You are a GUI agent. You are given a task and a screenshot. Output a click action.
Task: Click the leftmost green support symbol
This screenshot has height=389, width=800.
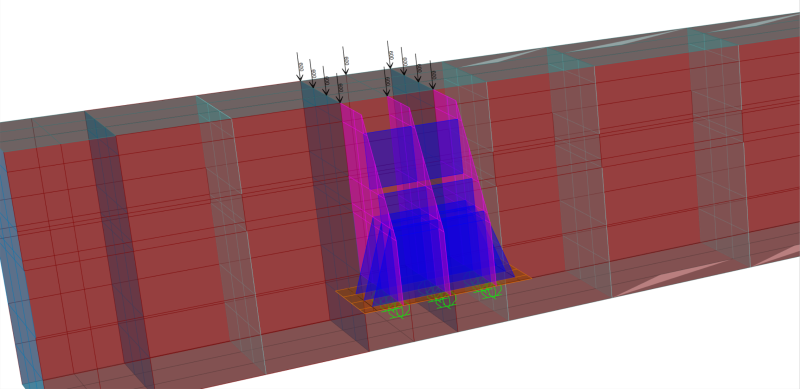pyautogui.click(x=397, y=310)
